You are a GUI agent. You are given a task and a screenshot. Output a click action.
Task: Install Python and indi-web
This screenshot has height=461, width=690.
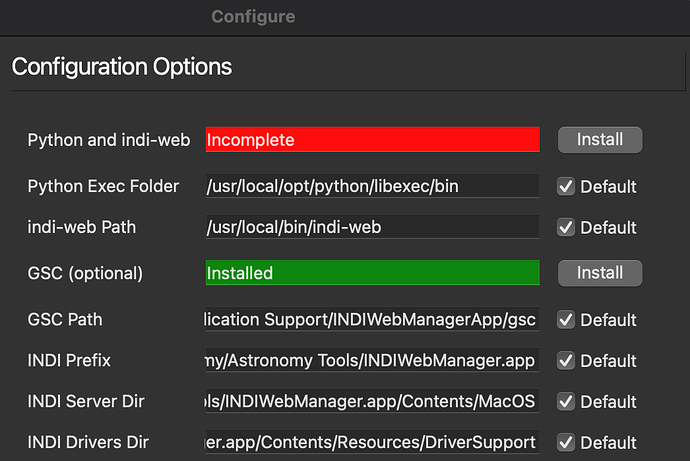(x=600, y=140)
